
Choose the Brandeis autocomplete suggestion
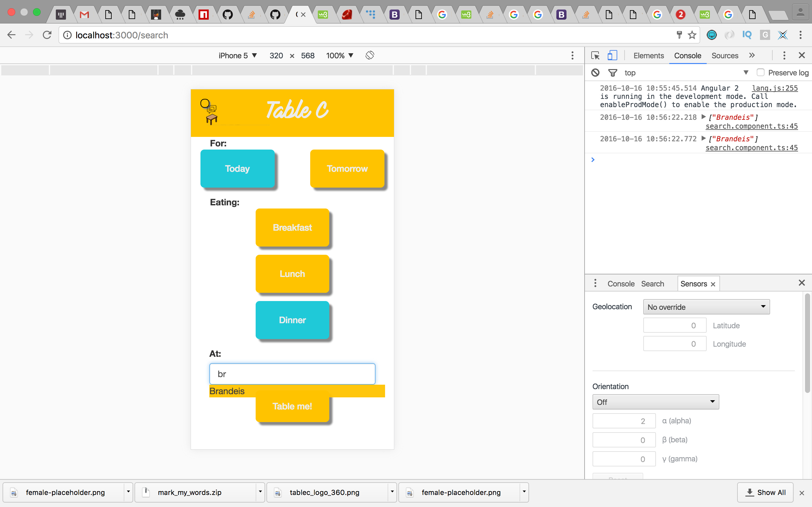227,391
